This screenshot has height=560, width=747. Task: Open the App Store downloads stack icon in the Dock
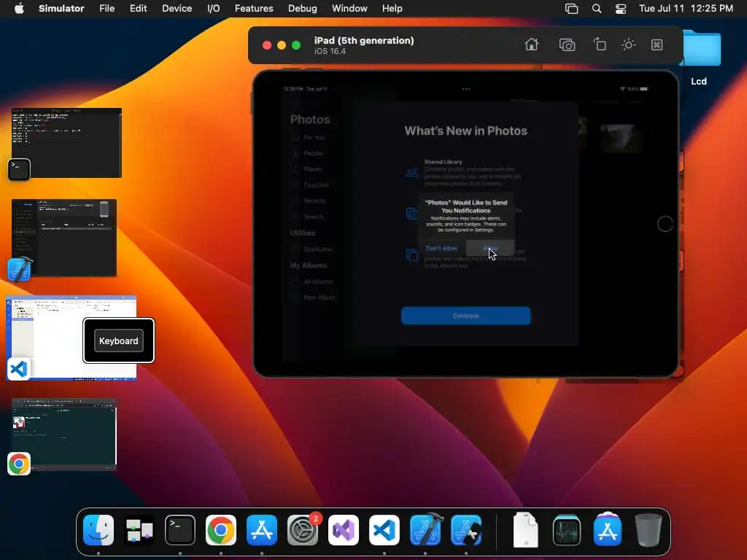(x=608, y=530)
